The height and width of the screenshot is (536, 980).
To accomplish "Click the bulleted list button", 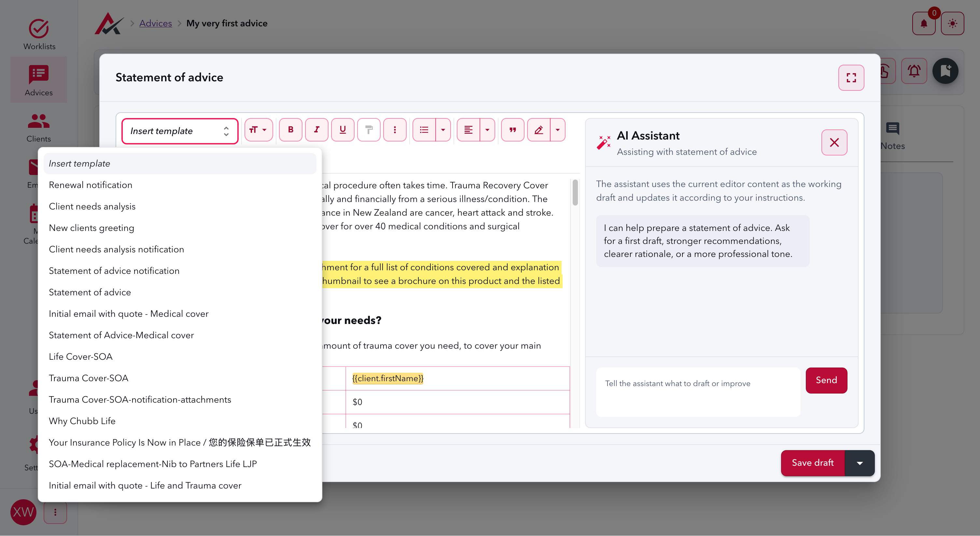I will pyautogui.click(x=424, y=130).
